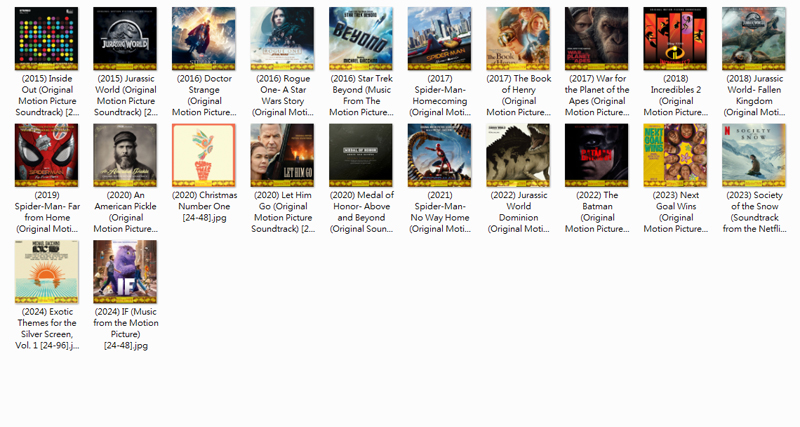800x427 pixels.
Task: Pick the Society of the Snow thumbnail
Action: point(754,155)
